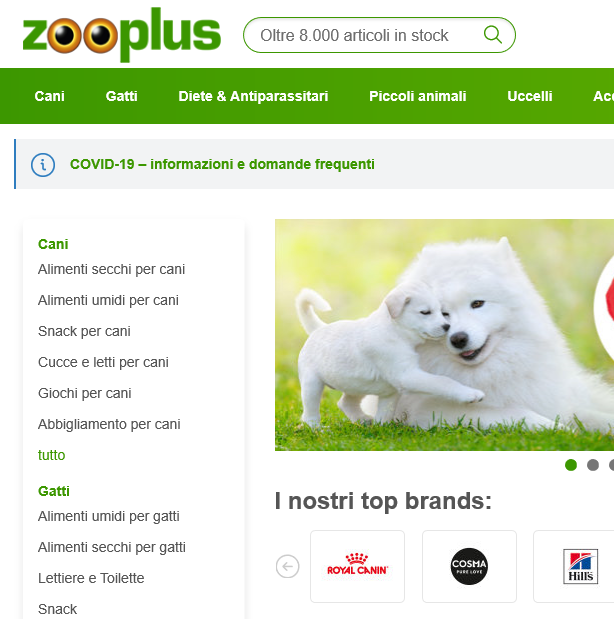614x619 pixels.
Task: Open the Cani menu in the navigation bar
Action: (x=49, y=96)
